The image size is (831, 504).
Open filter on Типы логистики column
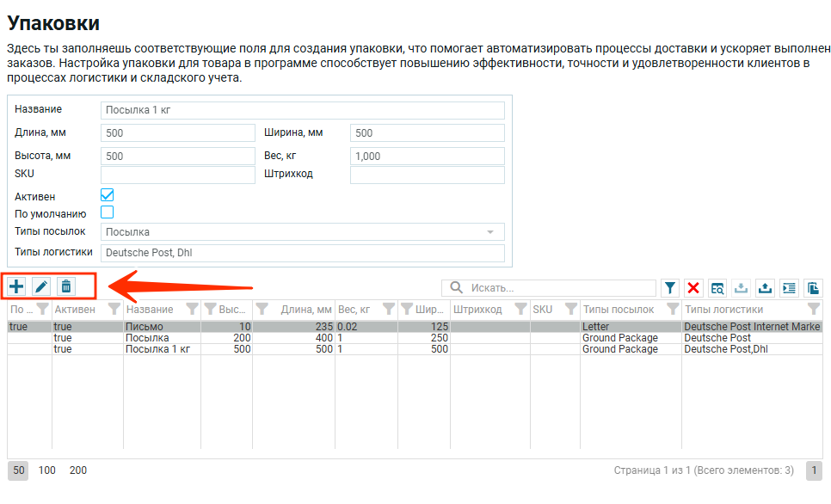pos(813,309)
